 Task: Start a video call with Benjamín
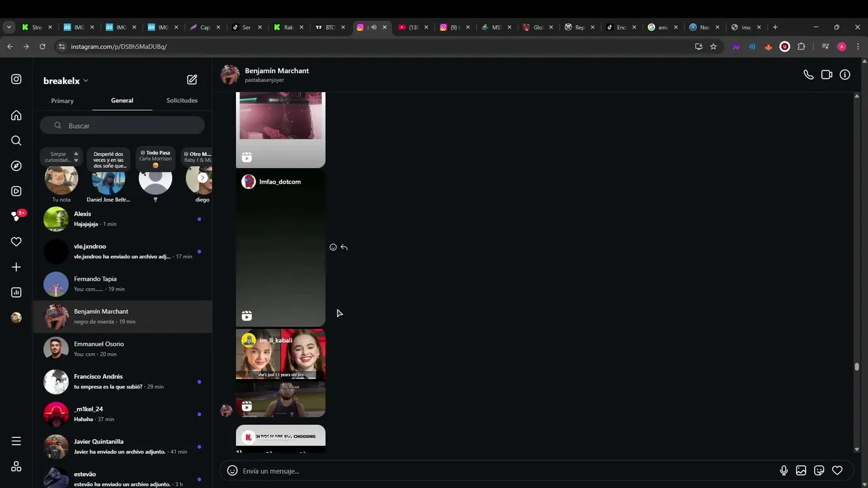[827, 75]
